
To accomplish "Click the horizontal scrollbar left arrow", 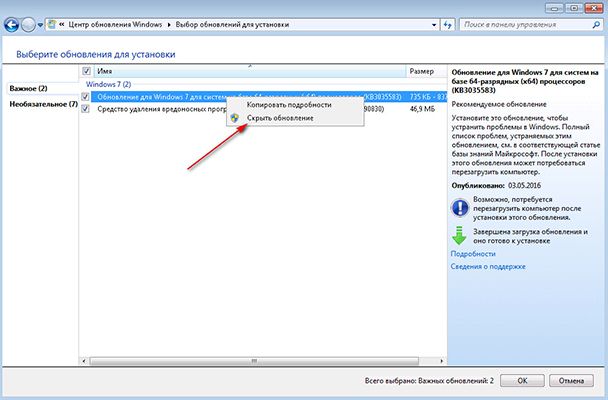I will coord(84,361).
